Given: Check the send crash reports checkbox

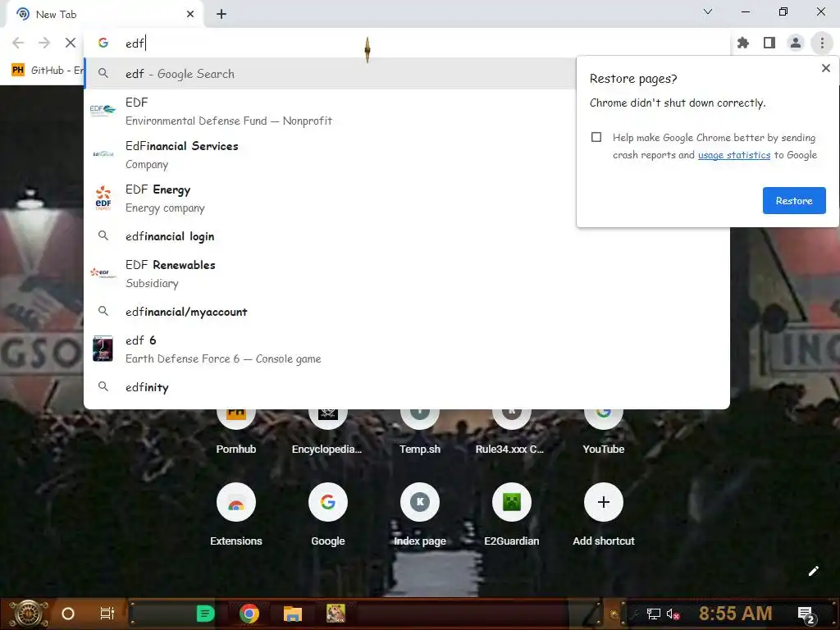Looking at the screenshot, I should tap(596, 137).
